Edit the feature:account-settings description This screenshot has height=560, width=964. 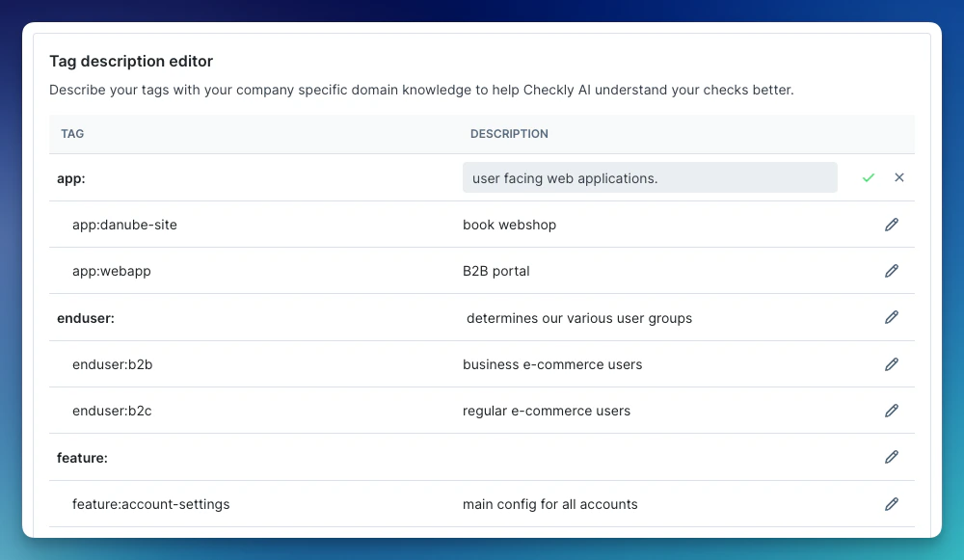tap(892, 504)
